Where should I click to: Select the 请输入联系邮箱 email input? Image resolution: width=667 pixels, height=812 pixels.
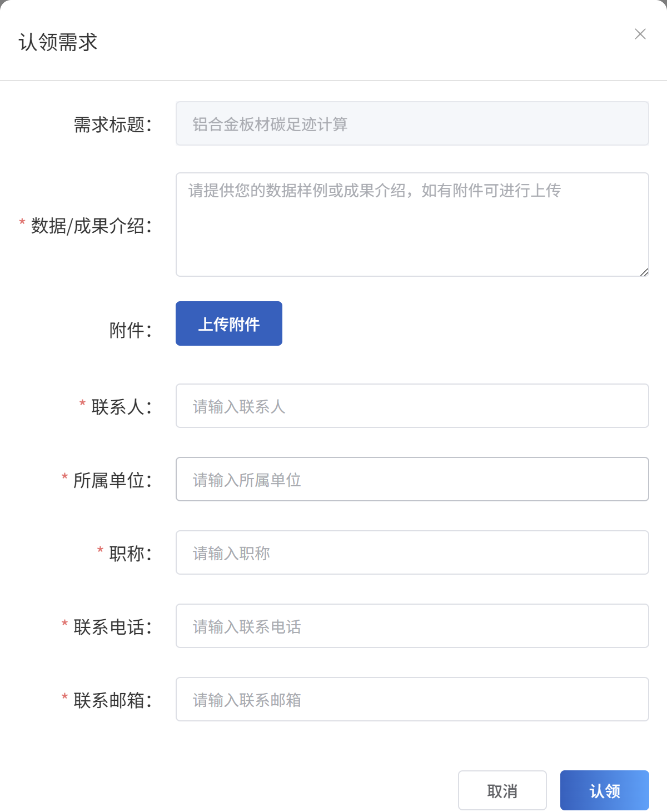412,699
